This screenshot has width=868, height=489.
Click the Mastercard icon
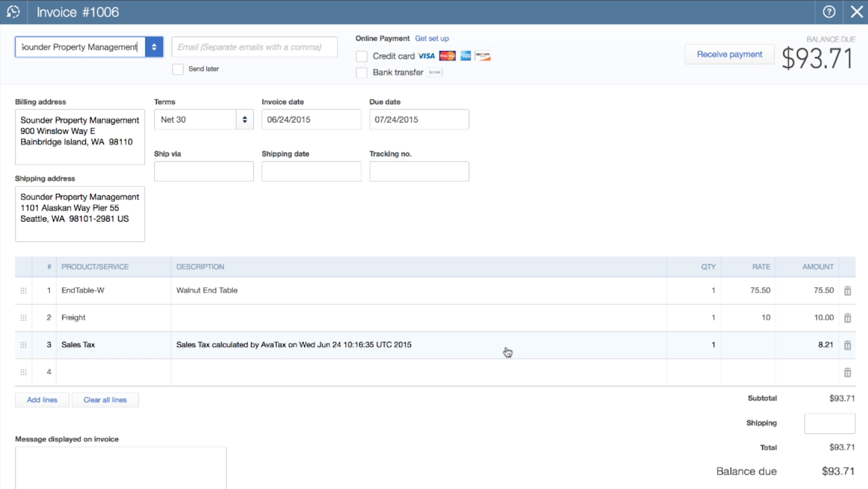447,56
